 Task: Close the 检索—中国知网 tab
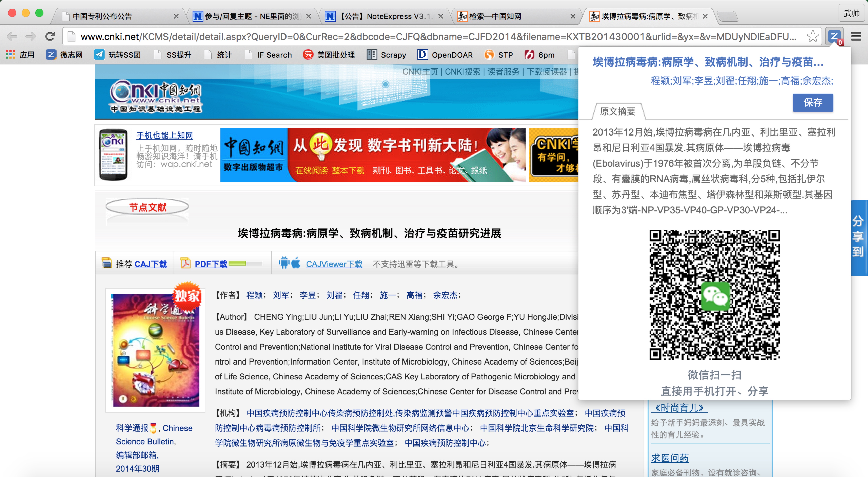573,16
